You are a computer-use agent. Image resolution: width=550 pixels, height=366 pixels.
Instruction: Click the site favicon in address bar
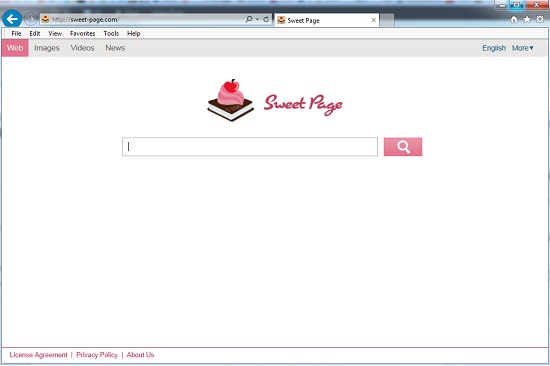tap(45, 20)
